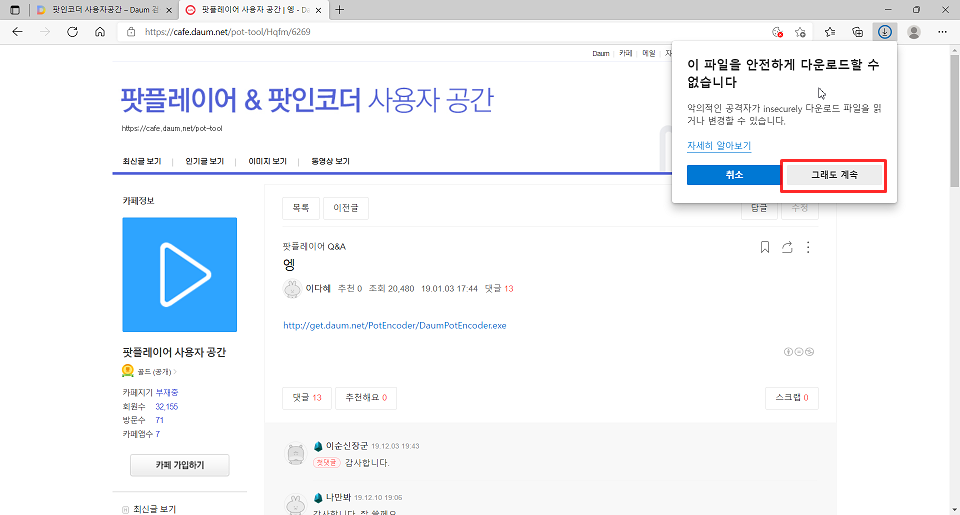Open the 32,155 member count link

coord(167,406)
